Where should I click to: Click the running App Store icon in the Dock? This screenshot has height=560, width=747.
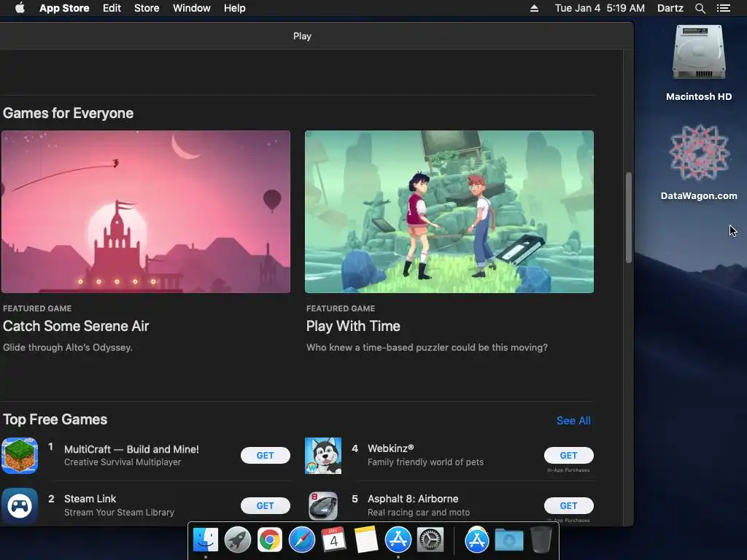pyautogui.click(x=398, y=540)
